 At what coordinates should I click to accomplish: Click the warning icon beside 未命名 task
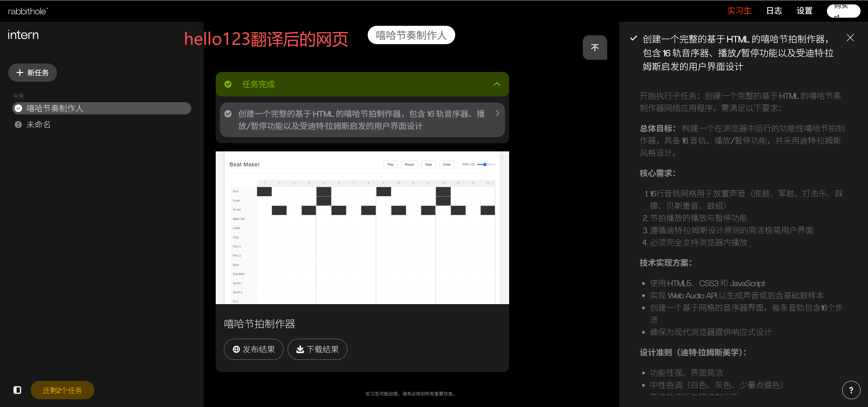(18, 125)
